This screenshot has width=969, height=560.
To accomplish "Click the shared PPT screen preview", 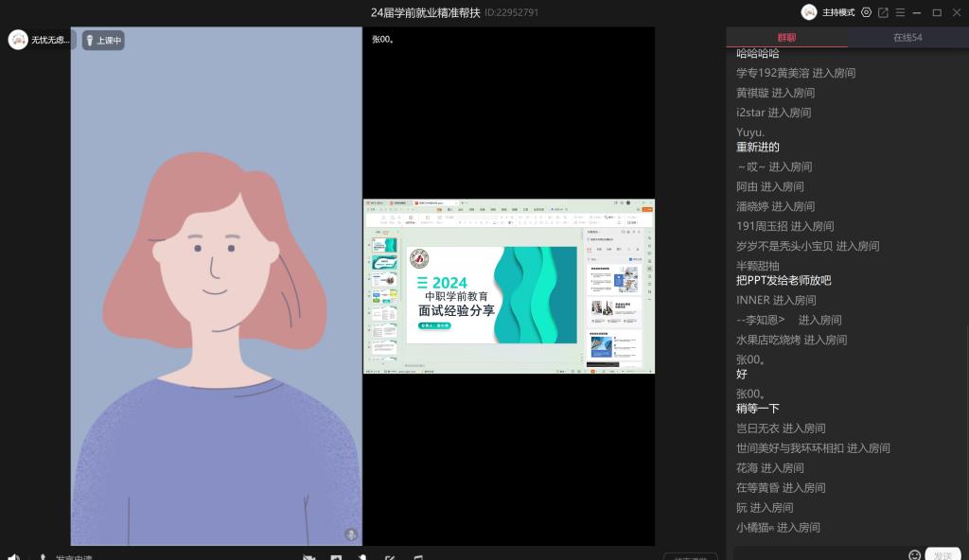I will (x=509, y=287).
